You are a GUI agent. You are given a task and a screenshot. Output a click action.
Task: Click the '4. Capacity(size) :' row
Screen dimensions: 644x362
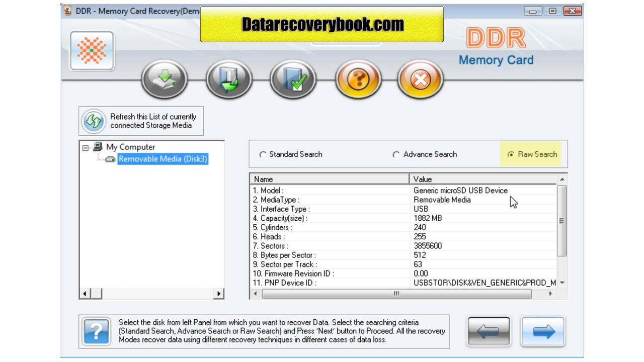[404, 218]
